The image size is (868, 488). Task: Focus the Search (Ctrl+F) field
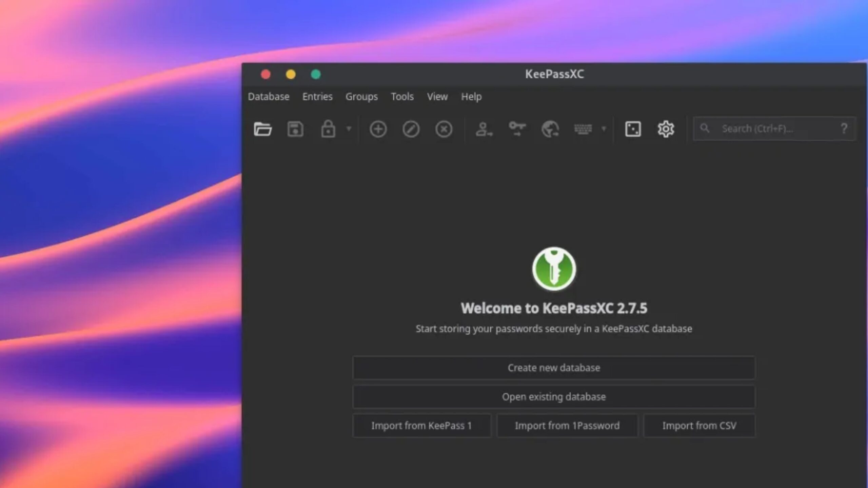point(774,128)
